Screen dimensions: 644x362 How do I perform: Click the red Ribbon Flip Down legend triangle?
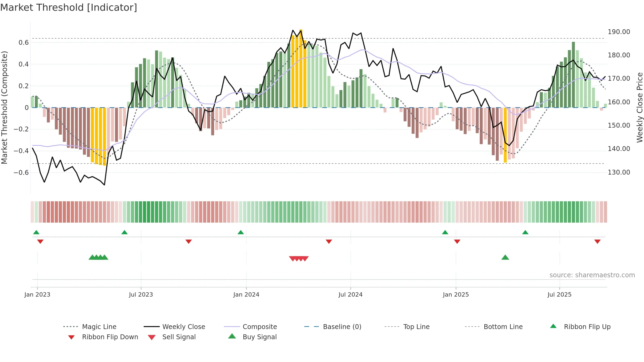(x=71, y=337)
